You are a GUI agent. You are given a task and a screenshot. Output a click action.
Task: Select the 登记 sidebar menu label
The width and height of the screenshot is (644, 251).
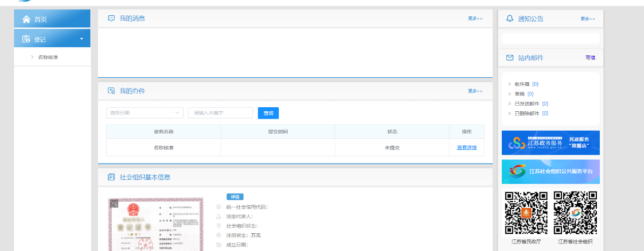tap(40, 40)
